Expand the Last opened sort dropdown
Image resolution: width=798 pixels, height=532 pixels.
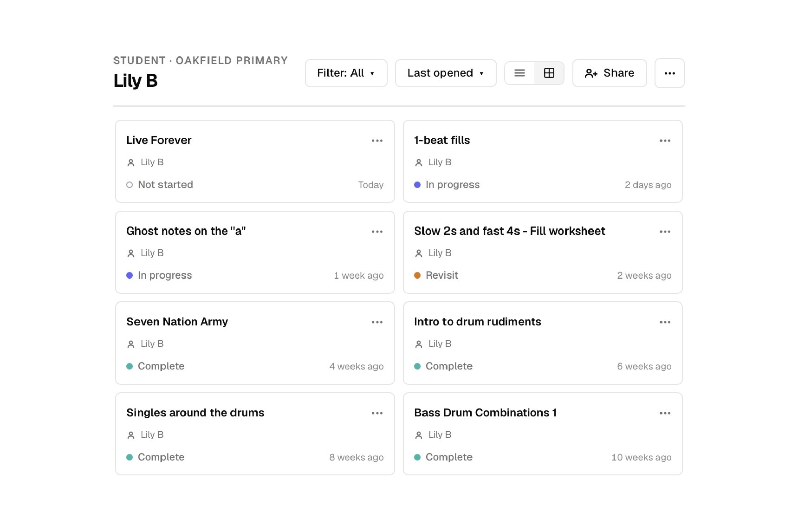(446, 73)
